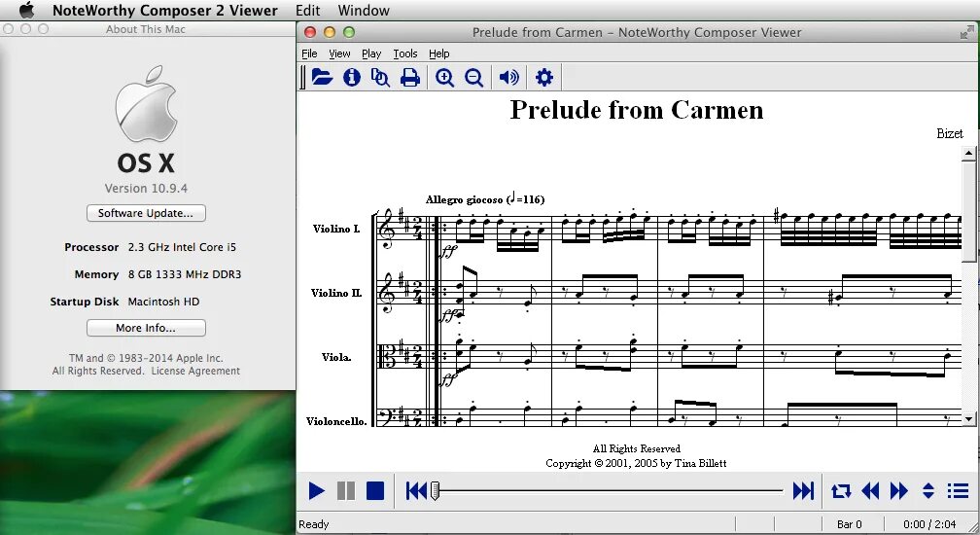Click the Violino I staff label
980x535 pixels.
tap(336, 229)
